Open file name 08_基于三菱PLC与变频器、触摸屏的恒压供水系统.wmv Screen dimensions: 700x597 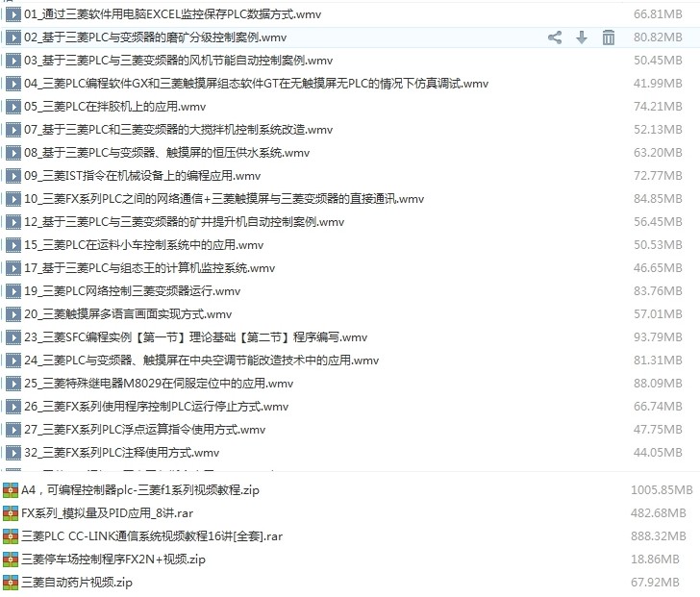pos(167,153)
